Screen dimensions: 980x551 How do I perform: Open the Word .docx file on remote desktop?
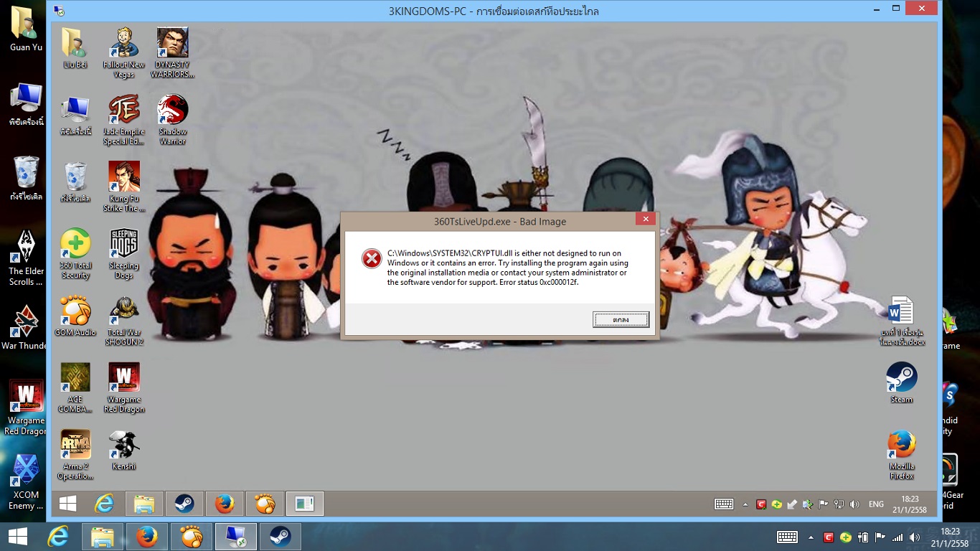901,321
